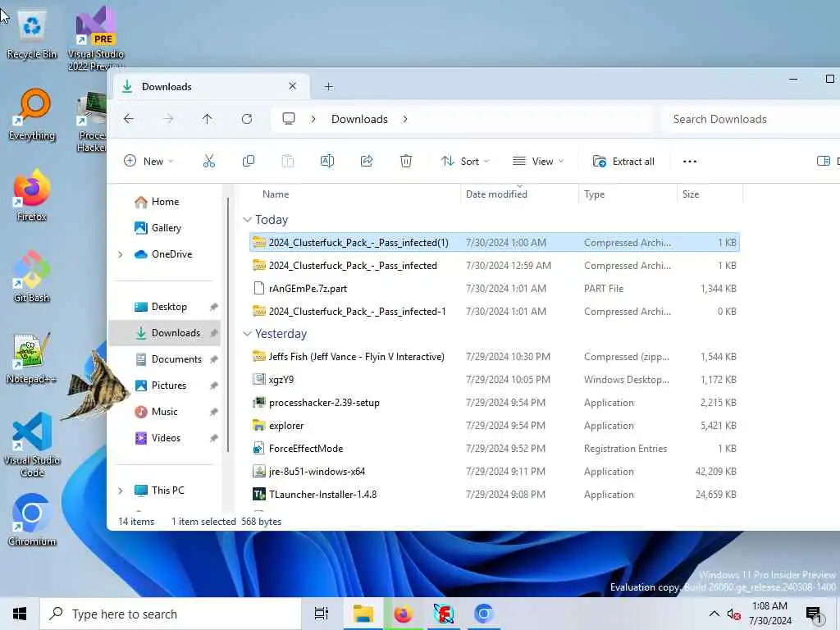Click the Rename icon in toolbar
This screenshot has width=840, height=630.
pyautogui.click(x=326, y=162)
